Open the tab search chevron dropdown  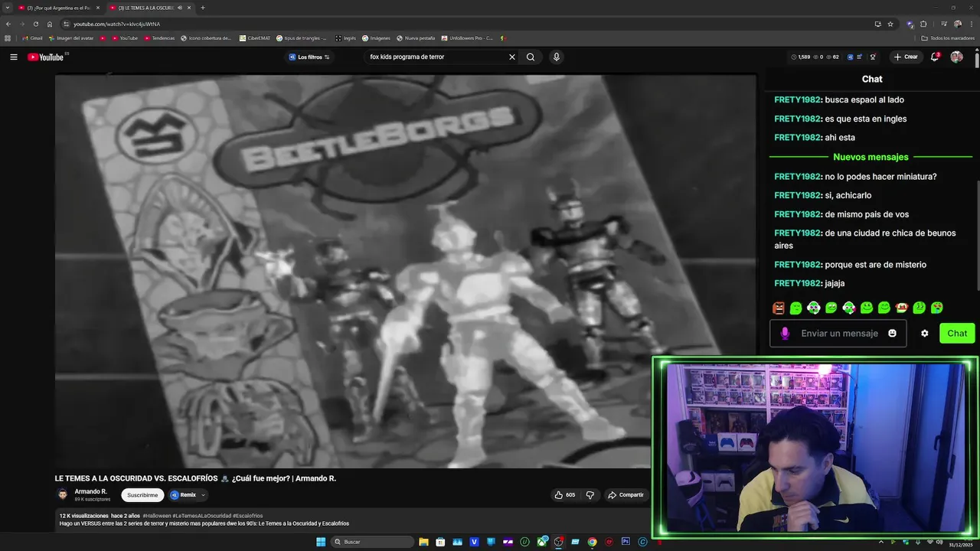6,8
